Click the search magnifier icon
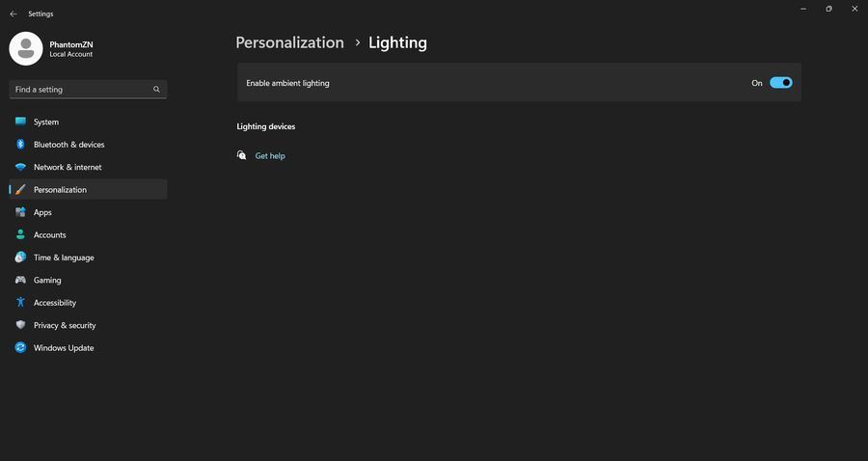Screen dimensions: 868x461 (x=156, y=89)
